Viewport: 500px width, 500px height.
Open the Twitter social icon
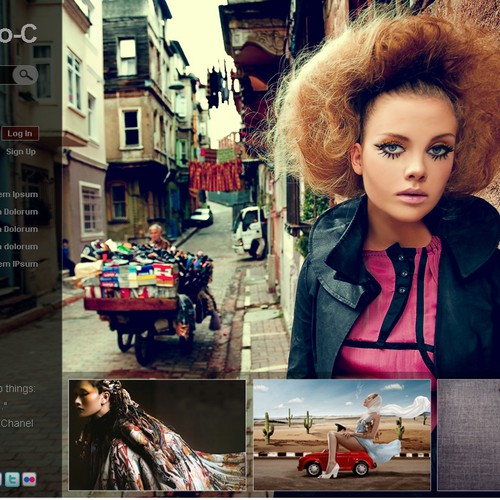(x=12, y=480)
